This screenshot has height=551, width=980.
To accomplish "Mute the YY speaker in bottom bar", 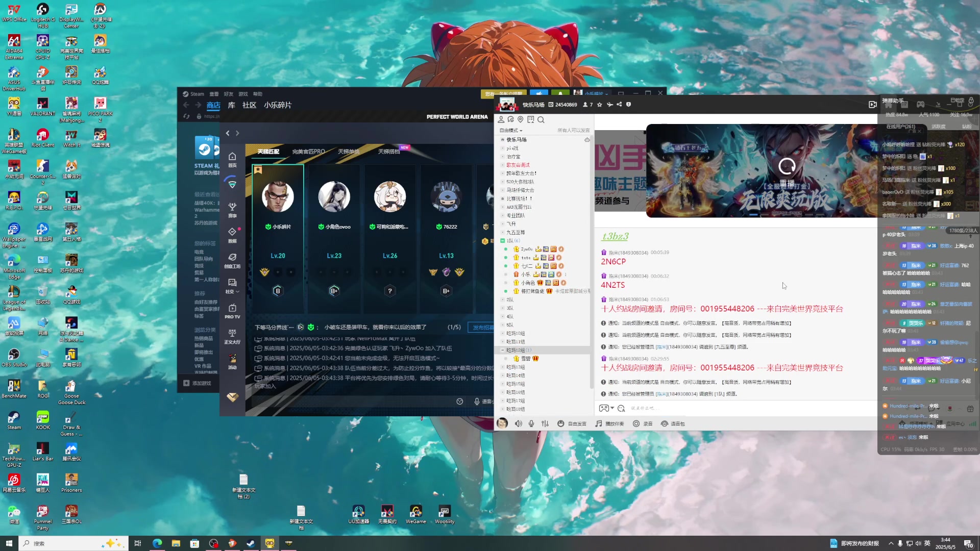I will (x=519, y=423).
